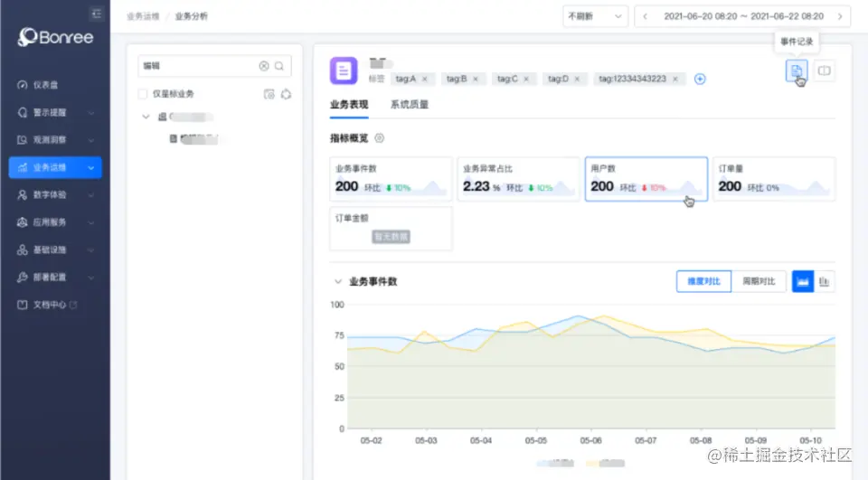
Task: Click the 部署配置 wrench icon
Action: point(22,277)
